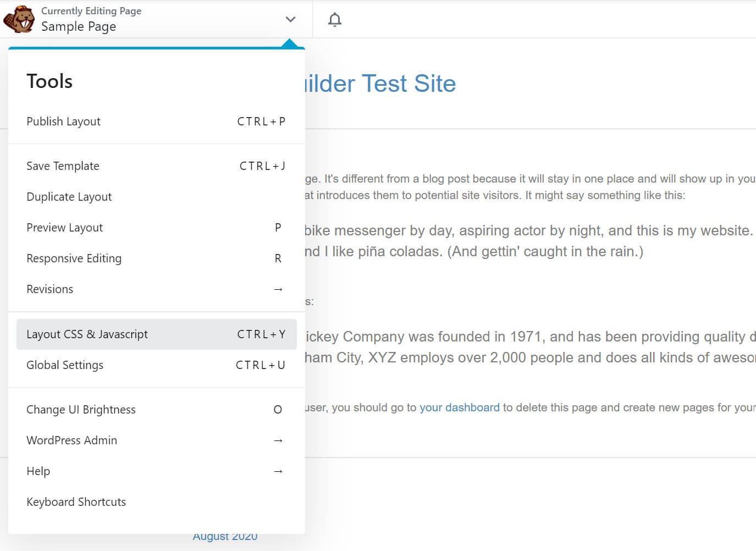Open the Revisions submenu arrow
756x551 pixels.
pyautogui.click(x=278, y=289)
